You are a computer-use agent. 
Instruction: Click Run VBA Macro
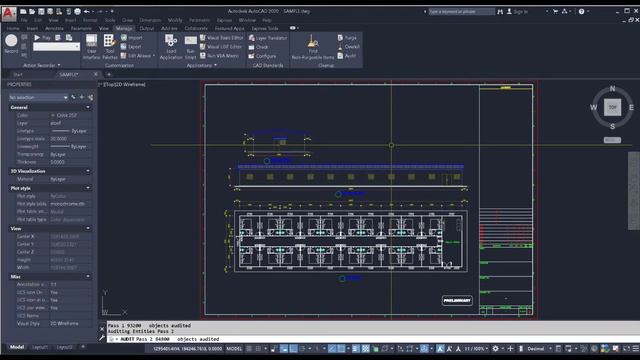point(219,56)
